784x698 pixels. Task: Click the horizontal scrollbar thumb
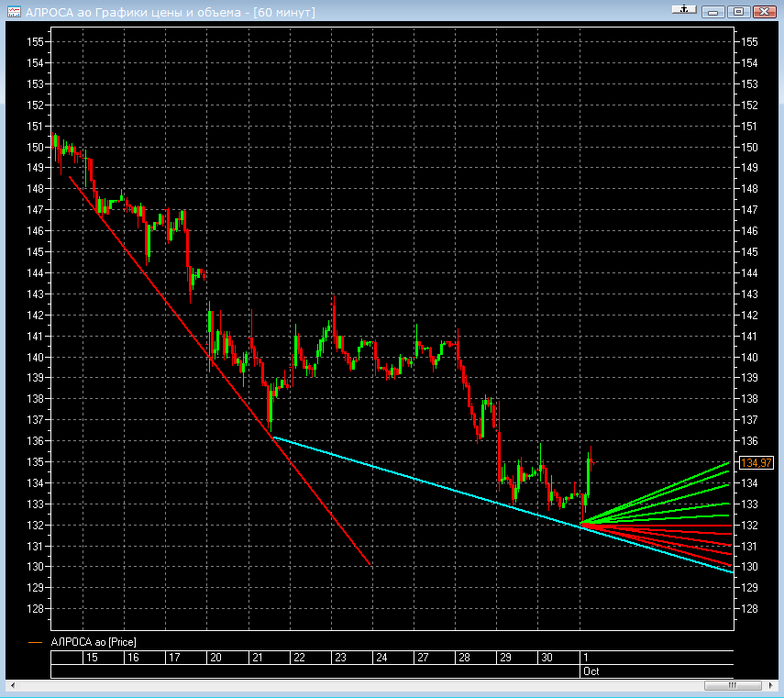coord(733,685)
